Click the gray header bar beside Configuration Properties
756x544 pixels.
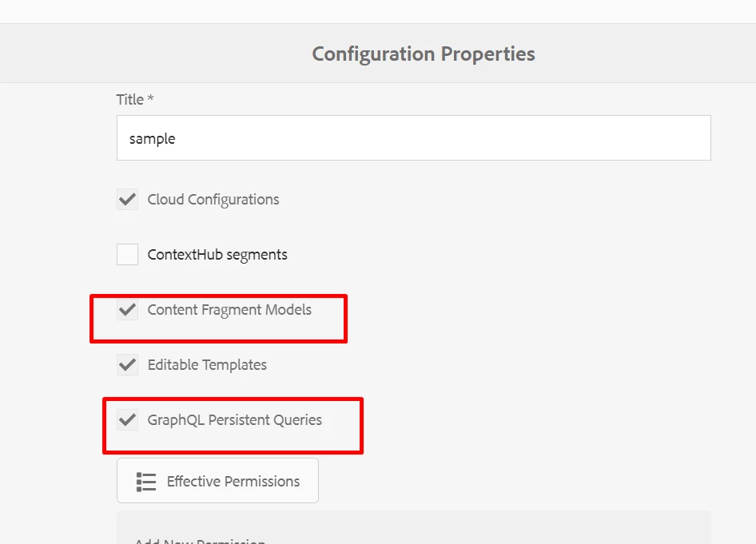pos(639,54)
